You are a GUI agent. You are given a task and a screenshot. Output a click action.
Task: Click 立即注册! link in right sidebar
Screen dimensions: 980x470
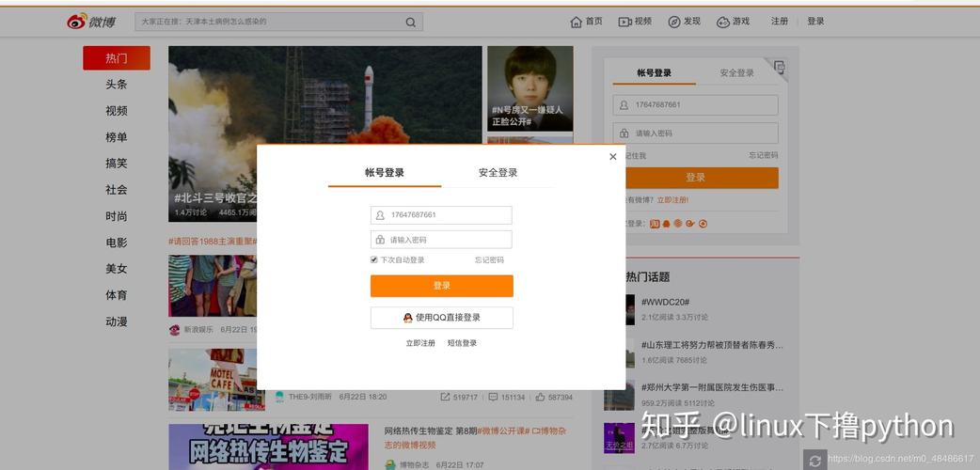point(672,200)
